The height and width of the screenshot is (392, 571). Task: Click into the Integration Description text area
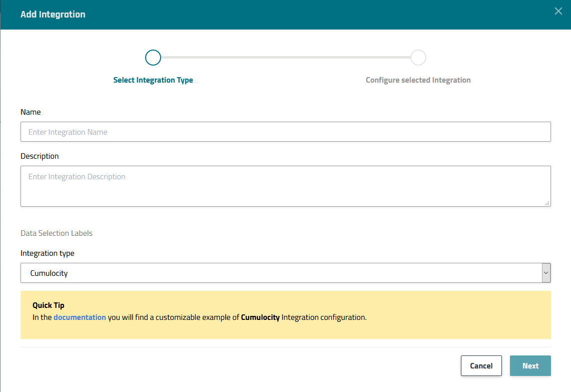(285, 186)
